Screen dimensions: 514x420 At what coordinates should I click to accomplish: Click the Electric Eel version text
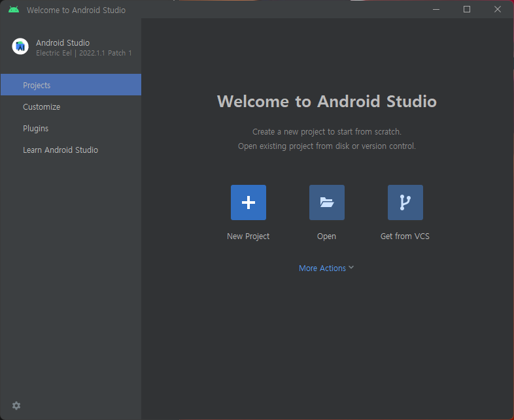point(84,53)
